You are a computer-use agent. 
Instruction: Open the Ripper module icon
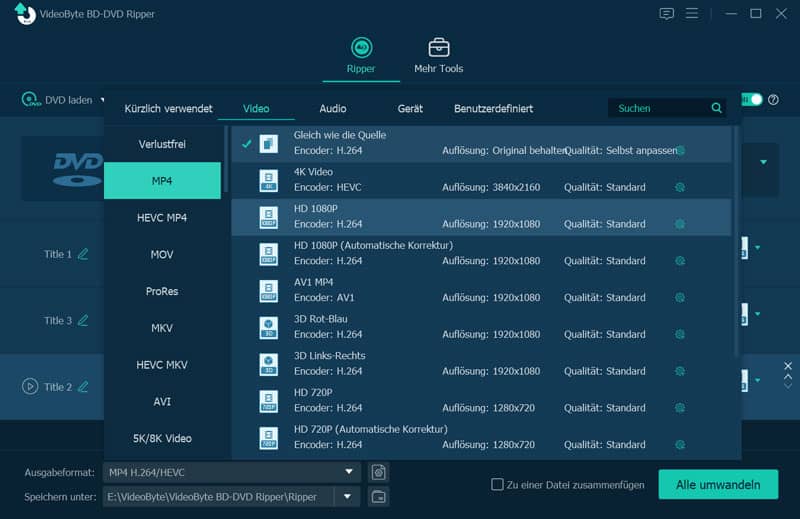coord(361,48)
